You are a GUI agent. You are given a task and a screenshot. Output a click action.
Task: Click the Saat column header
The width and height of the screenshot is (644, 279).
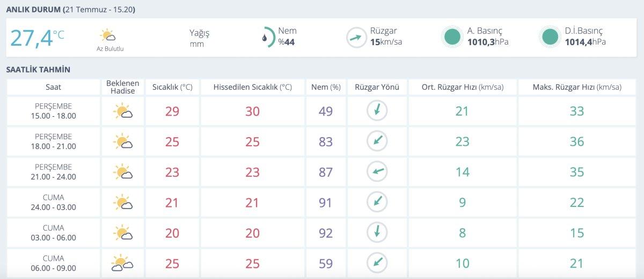tap(53, 87)
